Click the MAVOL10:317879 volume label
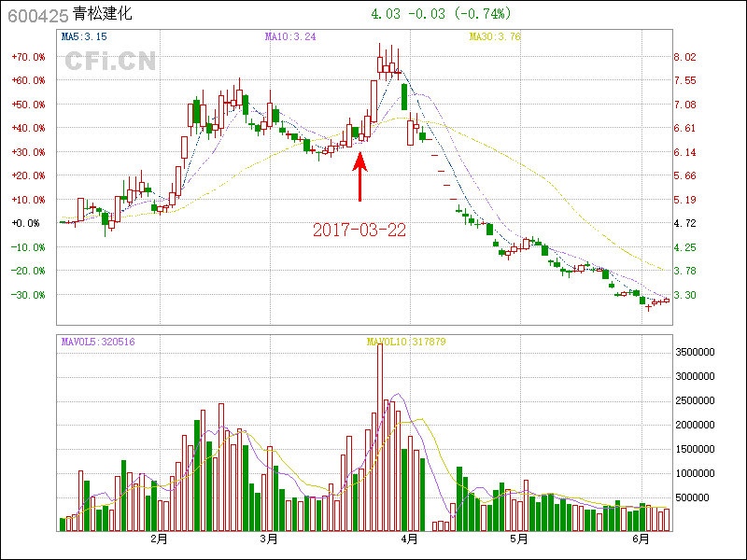Viewport: 747px width, 560px height. [406, 343]
